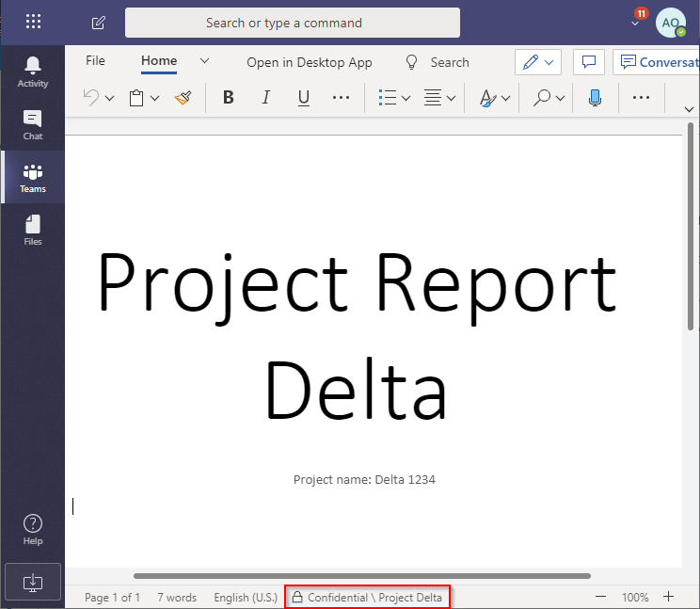Select the Home ribbon tab
This screenshot has width=700, height=609.
159,61
